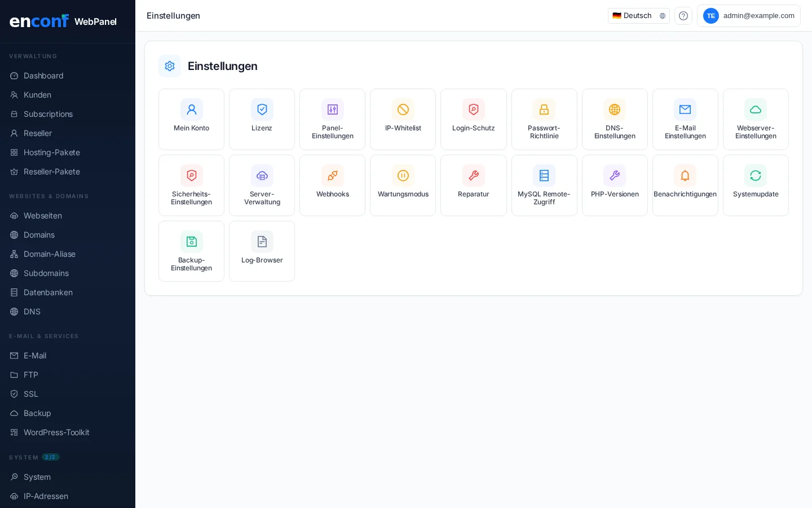This screenshot has width=812, height=508.
Task: Open the Deutsch language dropdown
Action: click(638, 16)
